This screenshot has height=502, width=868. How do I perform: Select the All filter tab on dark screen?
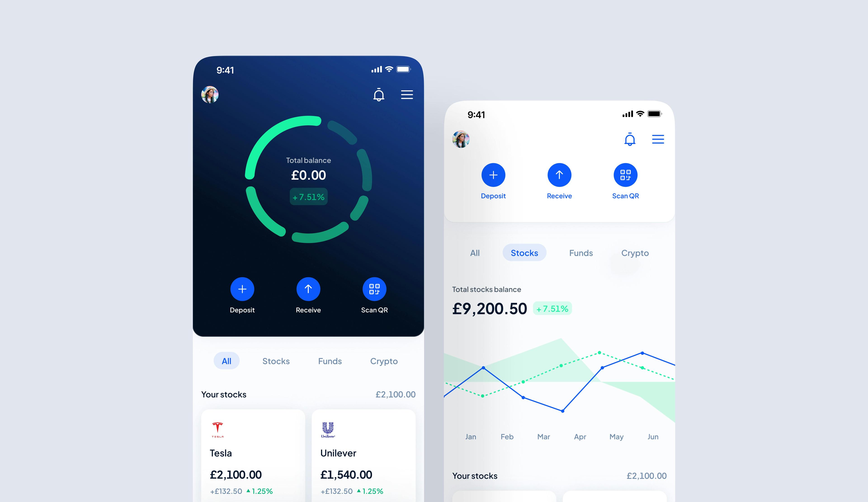click(226, 360)
